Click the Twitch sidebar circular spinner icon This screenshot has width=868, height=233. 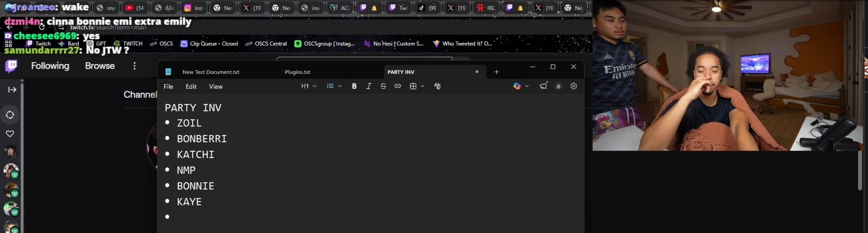(x=10, y=115)
